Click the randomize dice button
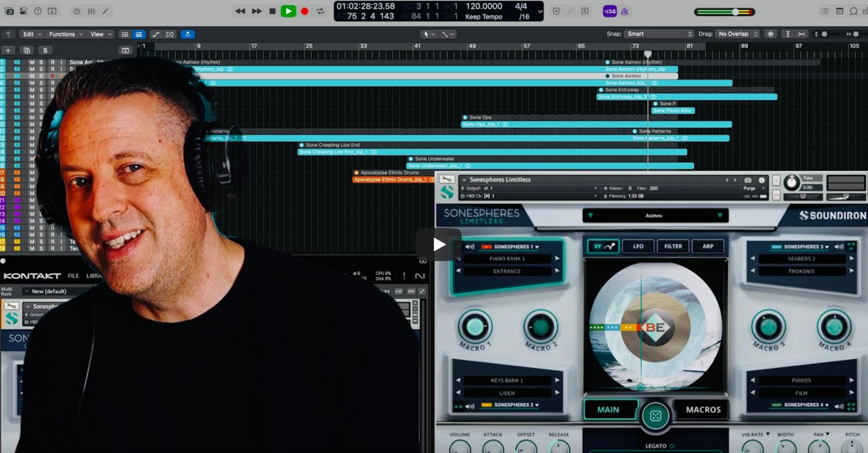 pos(655,415)
